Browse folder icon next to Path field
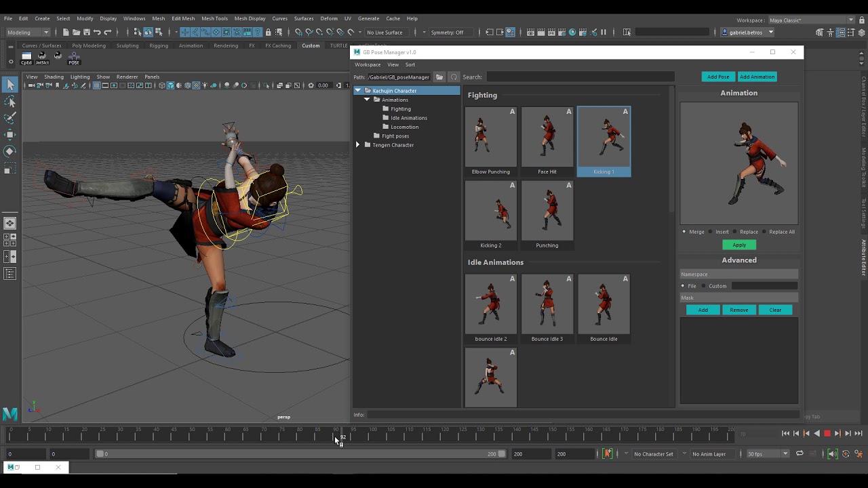This screenshot has height=488, width=868. pos(439,77)
